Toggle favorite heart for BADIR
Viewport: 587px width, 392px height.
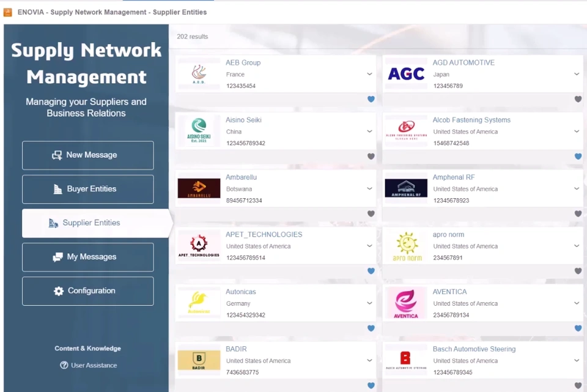click(x=371, y=385)
